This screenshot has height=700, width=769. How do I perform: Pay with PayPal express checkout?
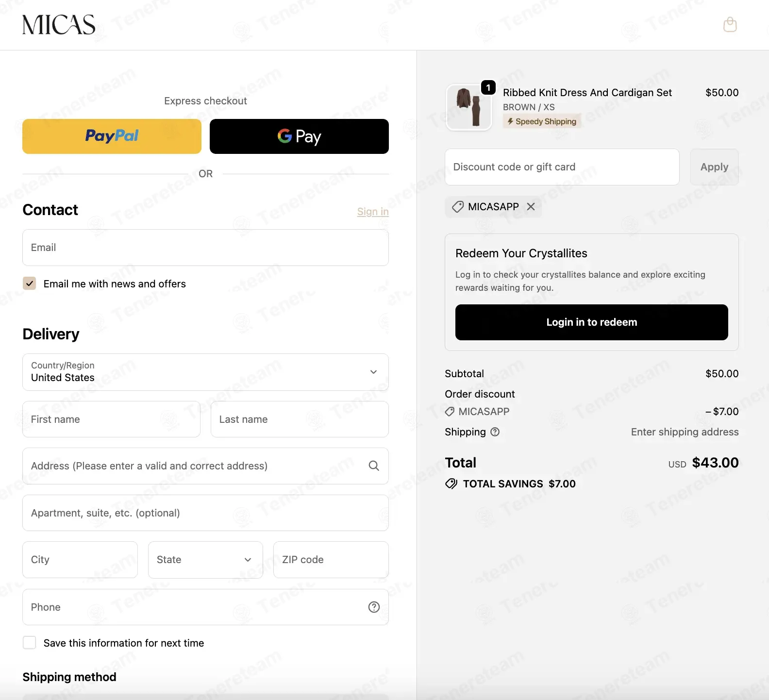point(112,136)
